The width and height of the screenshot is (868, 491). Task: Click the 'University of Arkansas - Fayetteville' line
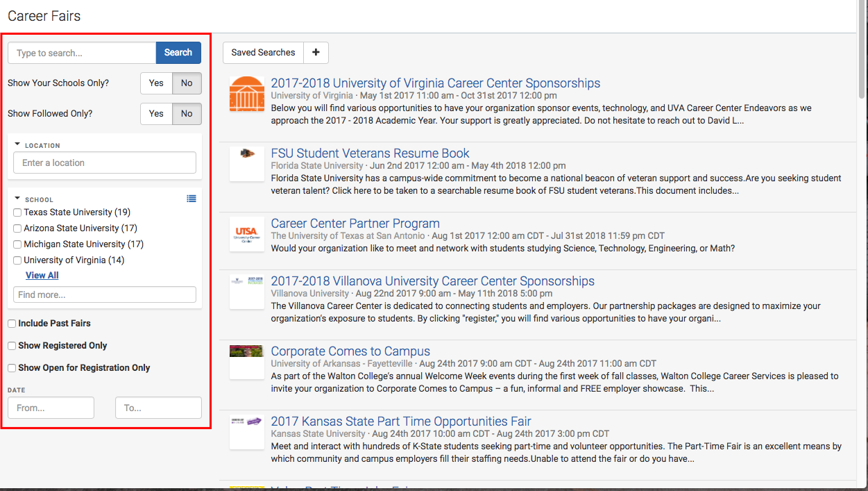click(463, 364)
